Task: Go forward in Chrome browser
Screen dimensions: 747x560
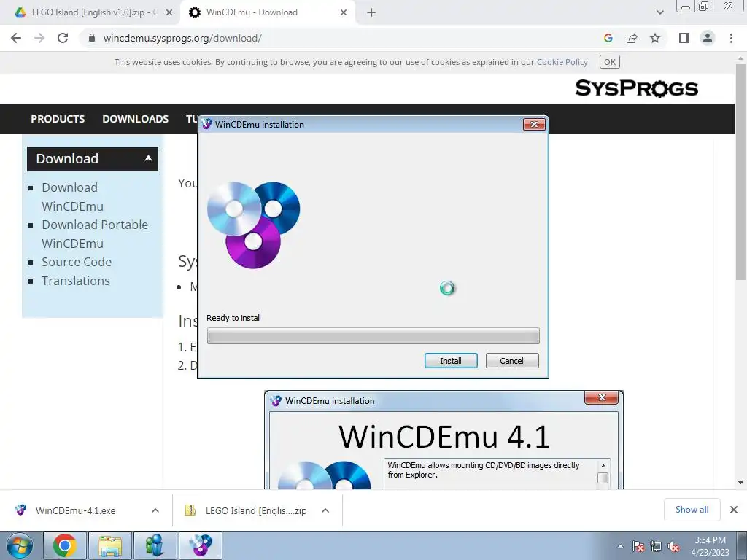Action: click(39, 38)
